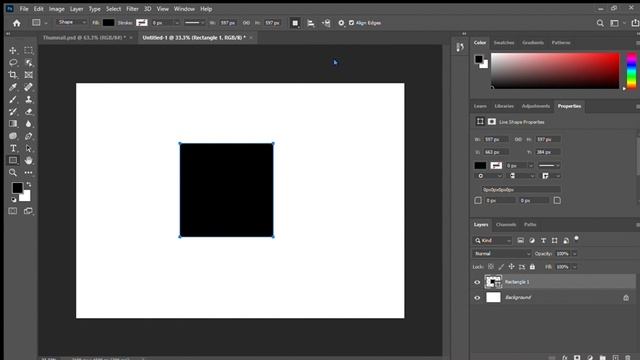Open the Edit Toolbar ellipsis menu
The height and width of the screenshot is (360, 640).
[x=28, y=173]
